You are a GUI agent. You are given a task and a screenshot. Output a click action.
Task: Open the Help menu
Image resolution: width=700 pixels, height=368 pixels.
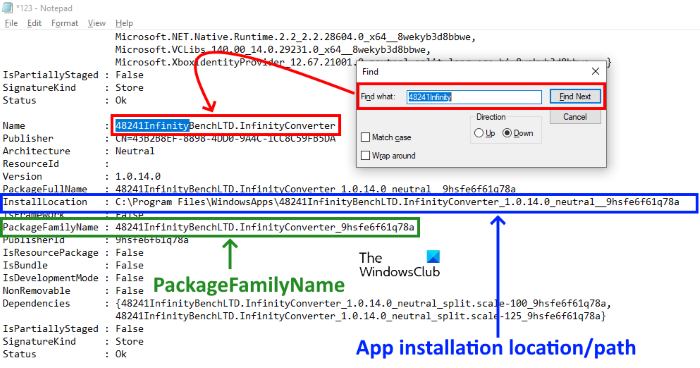pyautogui.click(x=124, y=23)
